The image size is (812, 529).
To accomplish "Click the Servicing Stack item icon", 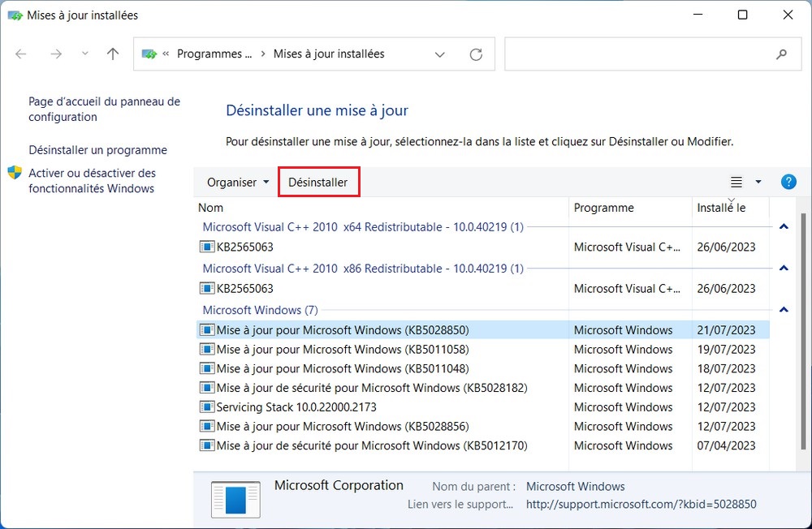I will [x=207, y=406].
